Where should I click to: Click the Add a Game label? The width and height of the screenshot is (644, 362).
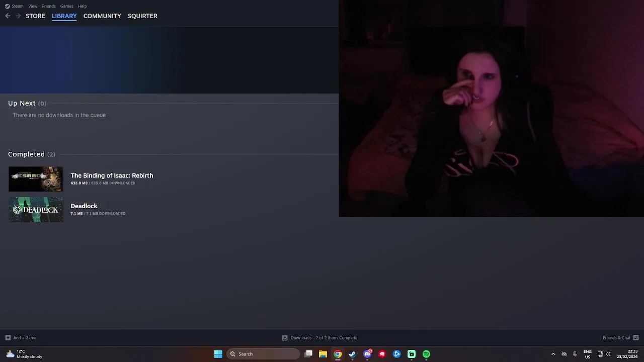coord(25,338)
